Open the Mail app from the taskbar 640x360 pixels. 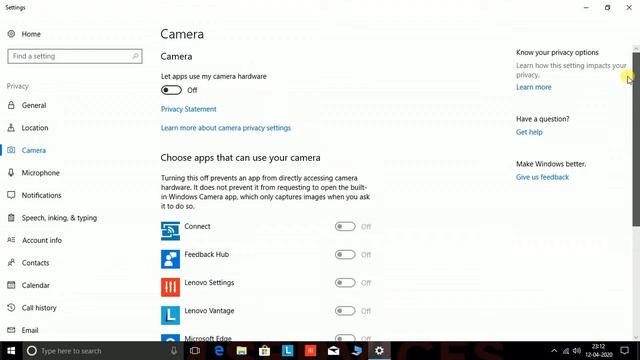(333, 351)
